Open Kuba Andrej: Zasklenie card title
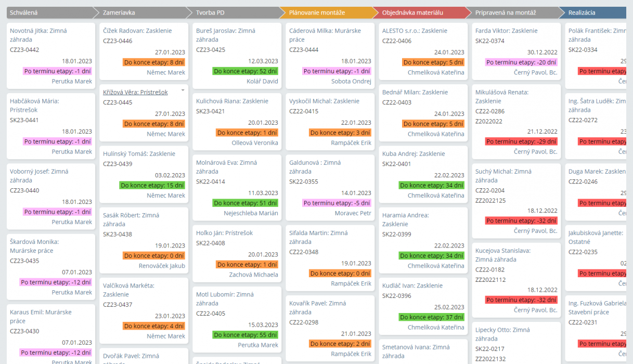633x364 pixels. pos(414,153)
